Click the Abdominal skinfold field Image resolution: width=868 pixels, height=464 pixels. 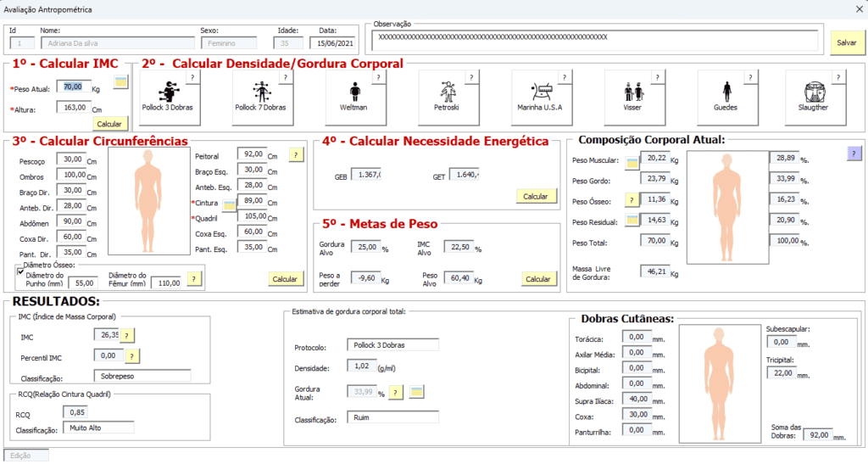(637, 383)
